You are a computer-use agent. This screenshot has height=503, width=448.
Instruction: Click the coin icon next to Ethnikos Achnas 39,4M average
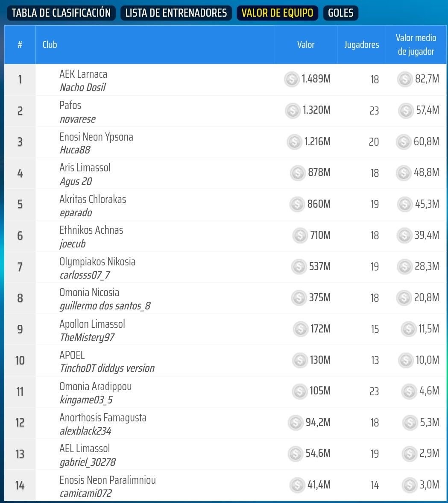pos(404,235)
